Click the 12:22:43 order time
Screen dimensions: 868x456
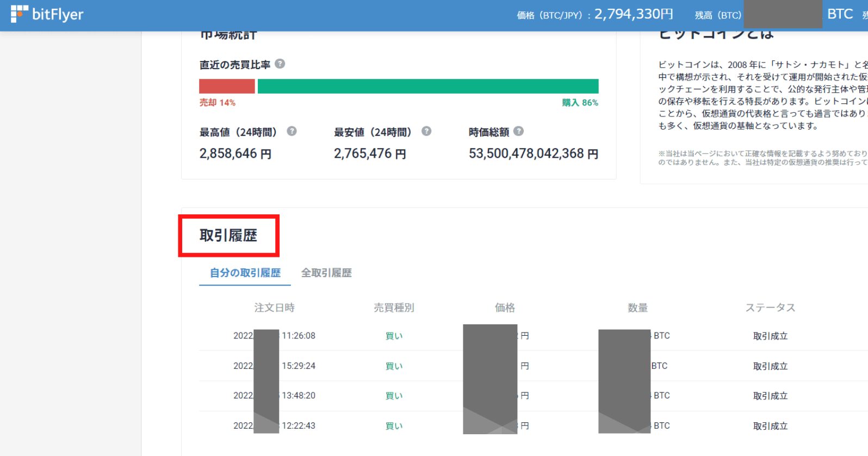299,426
